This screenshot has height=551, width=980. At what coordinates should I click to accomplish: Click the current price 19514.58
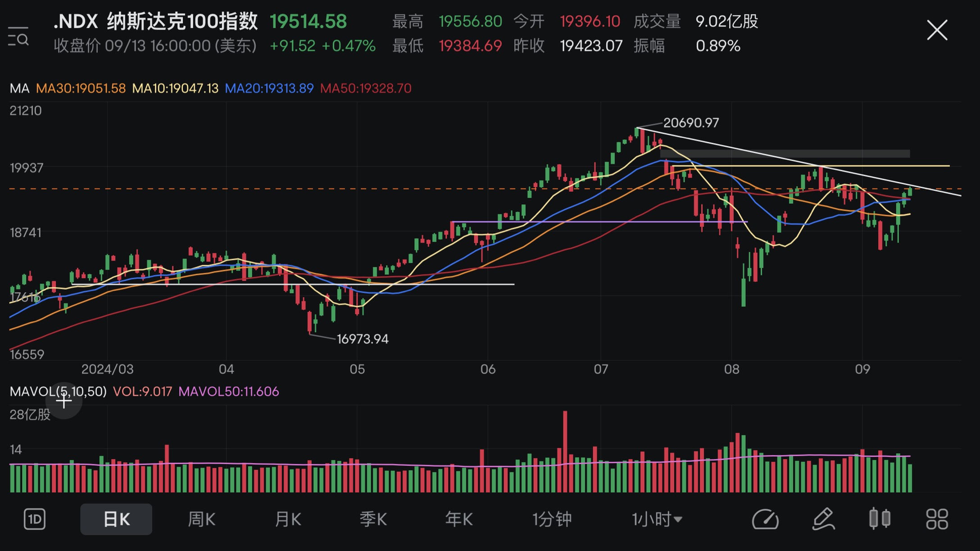point(309,21)
